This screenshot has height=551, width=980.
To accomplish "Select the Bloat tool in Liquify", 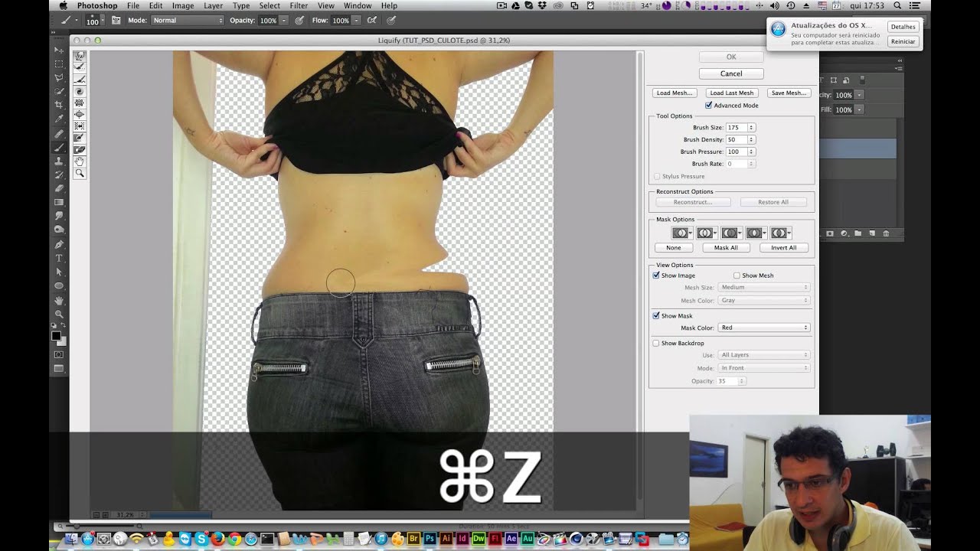I will coord(80,115).
